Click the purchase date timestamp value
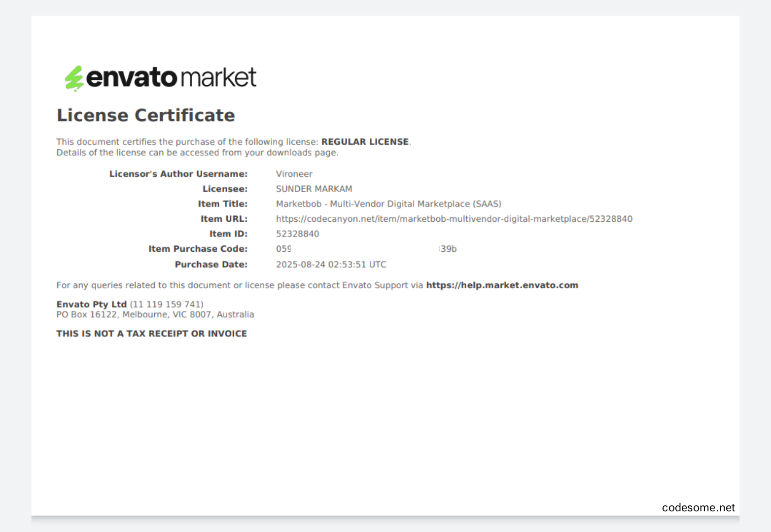The image size is (771, 532). (331, 265)
